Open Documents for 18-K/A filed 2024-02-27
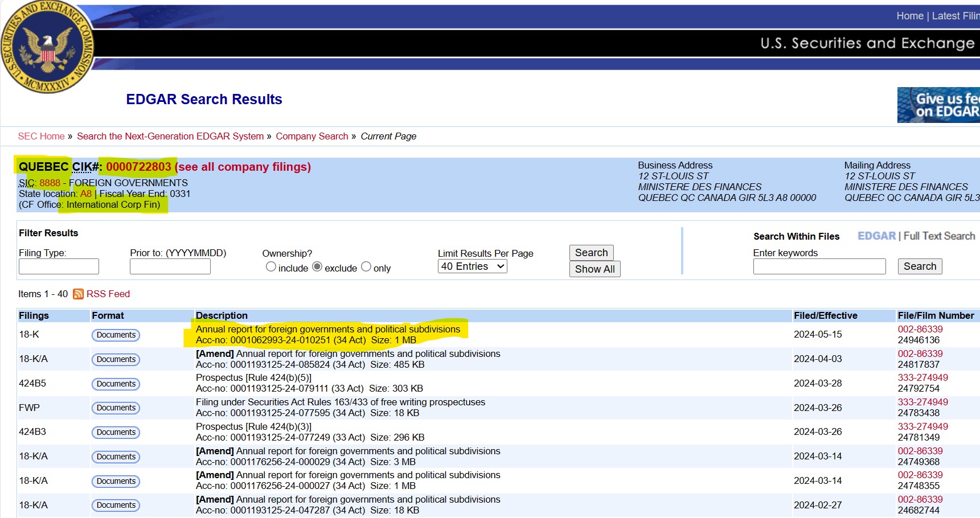This screenshot has width=980, height=518. click(116, 505)
